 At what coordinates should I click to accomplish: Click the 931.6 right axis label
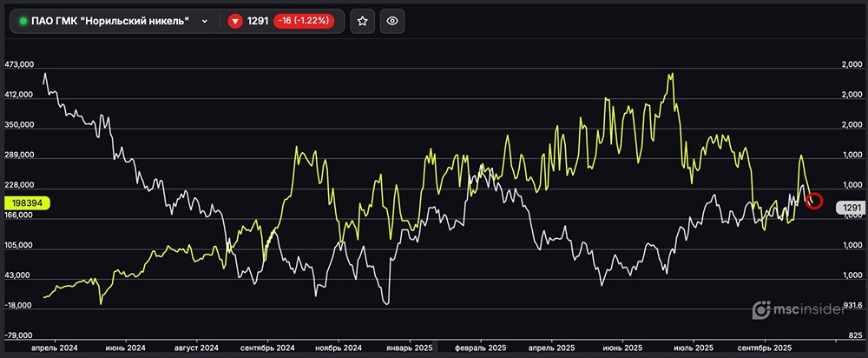coord(852,305)
